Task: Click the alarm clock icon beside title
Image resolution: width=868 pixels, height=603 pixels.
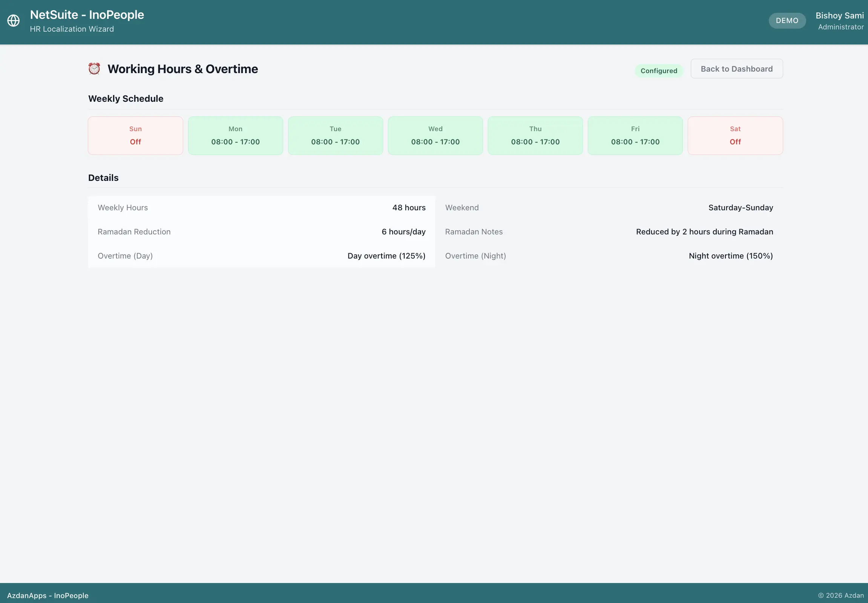Action: (94, 69)
